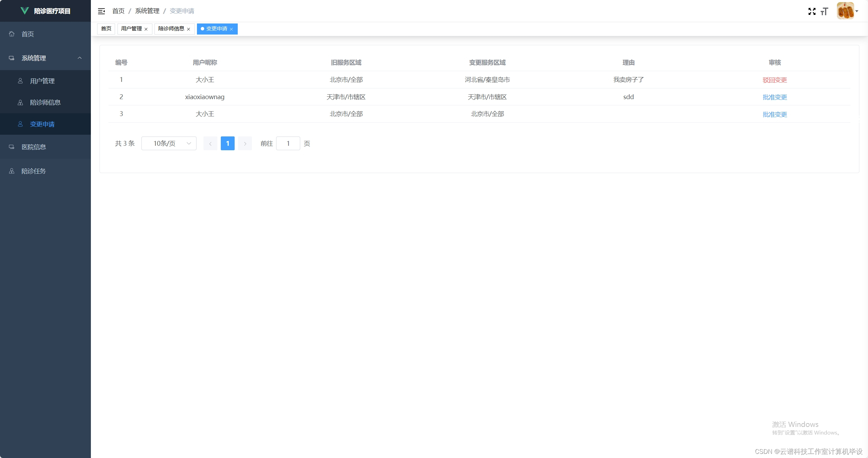The width and height of the screenshot is (868, 458).
Task: Close the 用户管理 tab with its x icon
Action: [146, 29]
